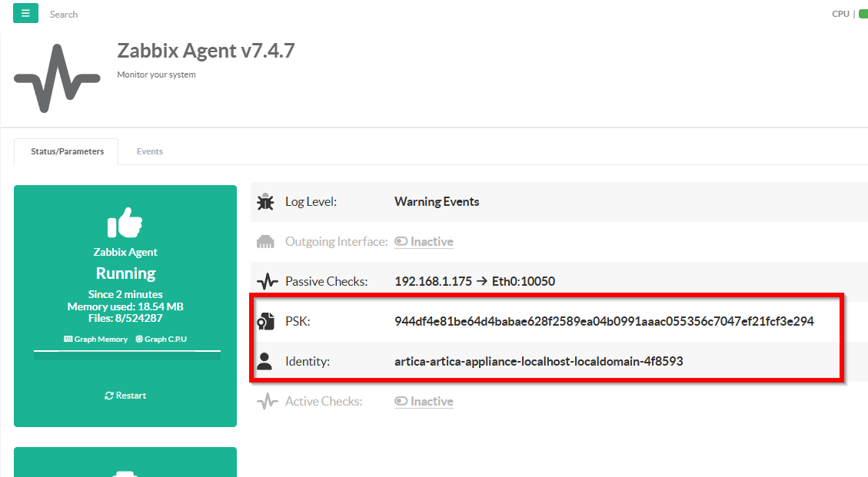Viewport: 868px width, 477px height.
Task: Open the Graph Memory link
Action: (96, 340)
